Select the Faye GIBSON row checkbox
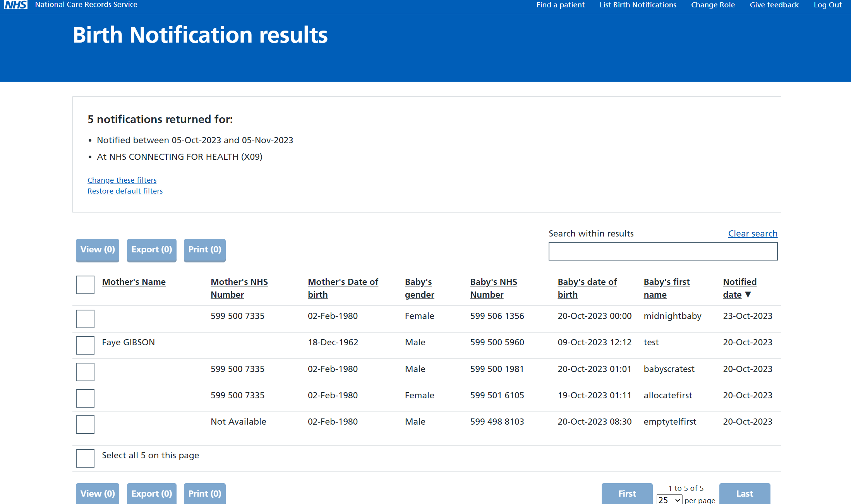The width and height of the screenshot is (851, 504). point(85,345)
